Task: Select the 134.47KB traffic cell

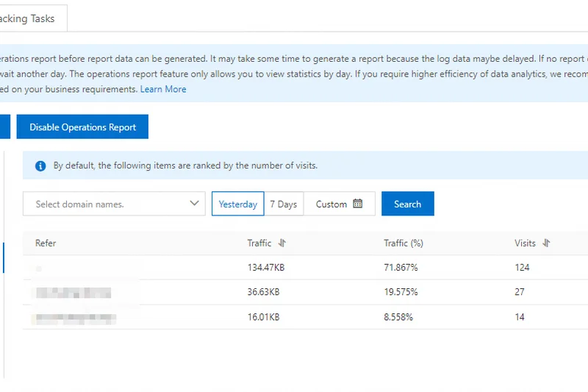Action: 265,268
